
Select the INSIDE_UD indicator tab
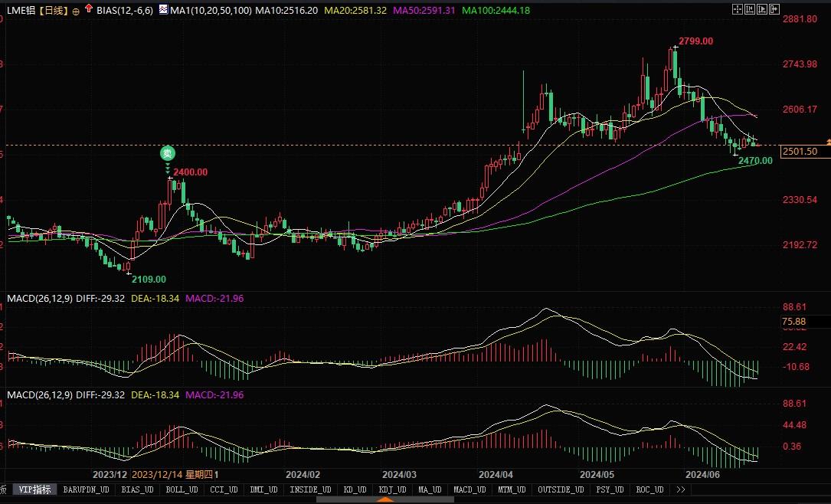pyautogui.click(x=310, y=489)
